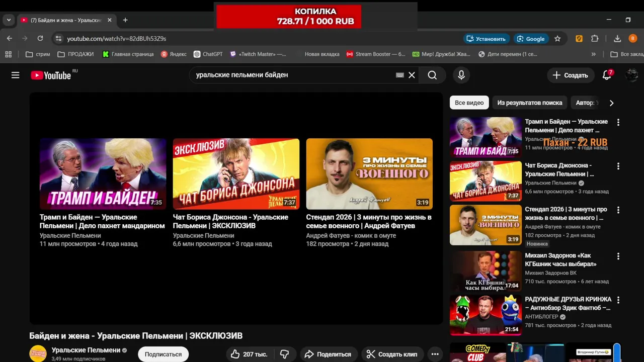Open options for РАДУЖНЫЕ ДРУЗЬЯ КРИНЖА video
The width and height of the screenshot is (644, 362).
[618, 300]
